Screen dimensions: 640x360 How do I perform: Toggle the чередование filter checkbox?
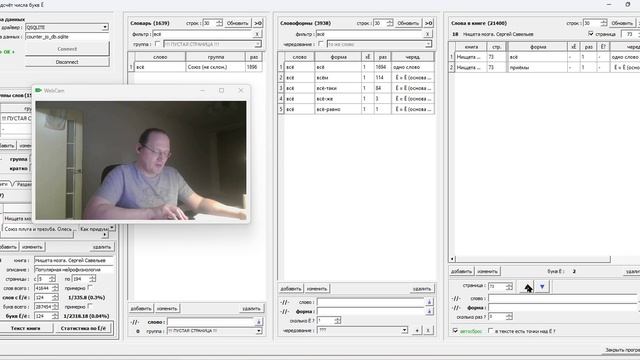(x=321, y=44)
